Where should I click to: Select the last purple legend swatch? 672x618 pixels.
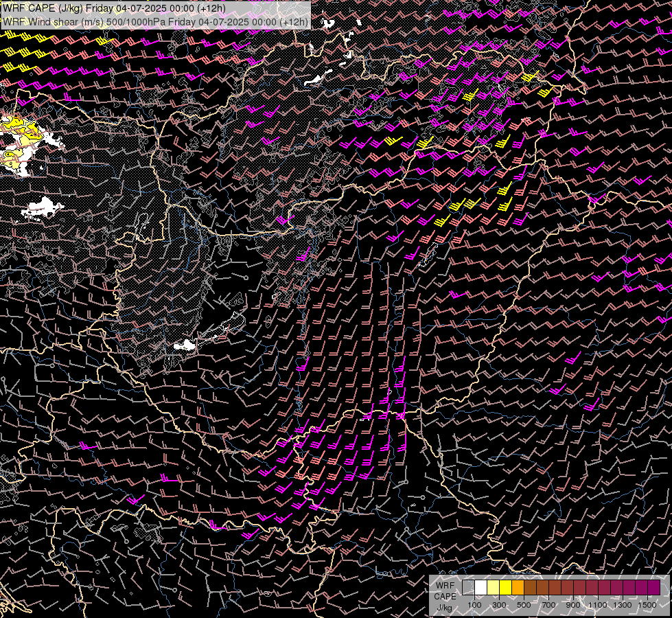654,587
